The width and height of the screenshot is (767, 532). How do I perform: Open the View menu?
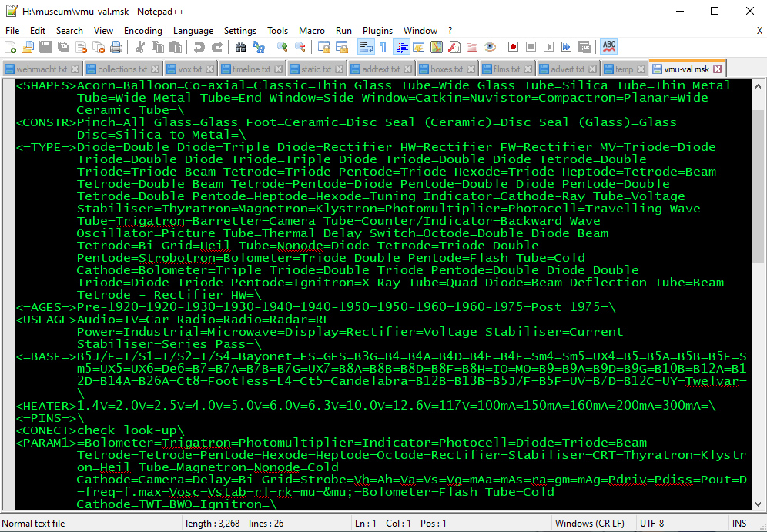pos(103,31)
